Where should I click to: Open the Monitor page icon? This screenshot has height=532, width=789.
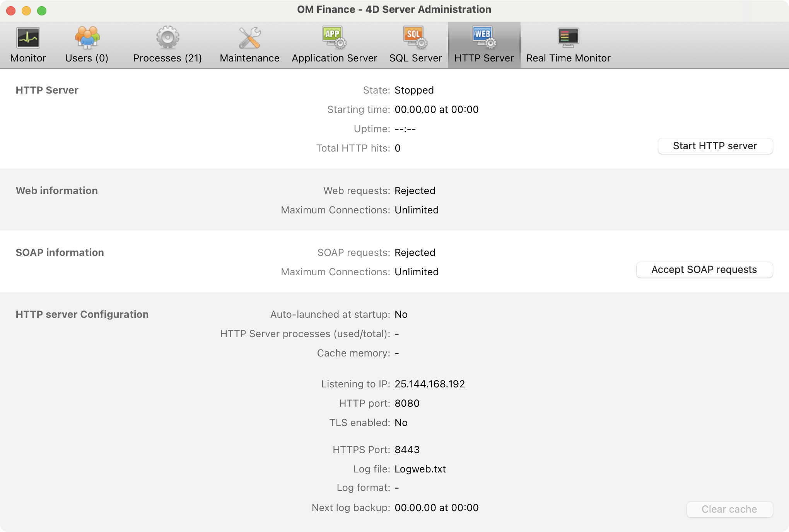click(28, 38)
